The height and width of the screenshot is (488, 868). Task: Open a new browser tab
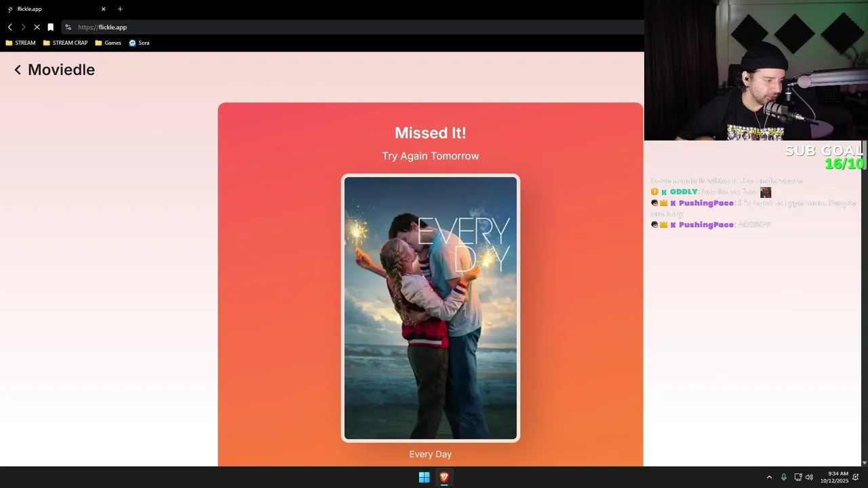tap(120, 9)
